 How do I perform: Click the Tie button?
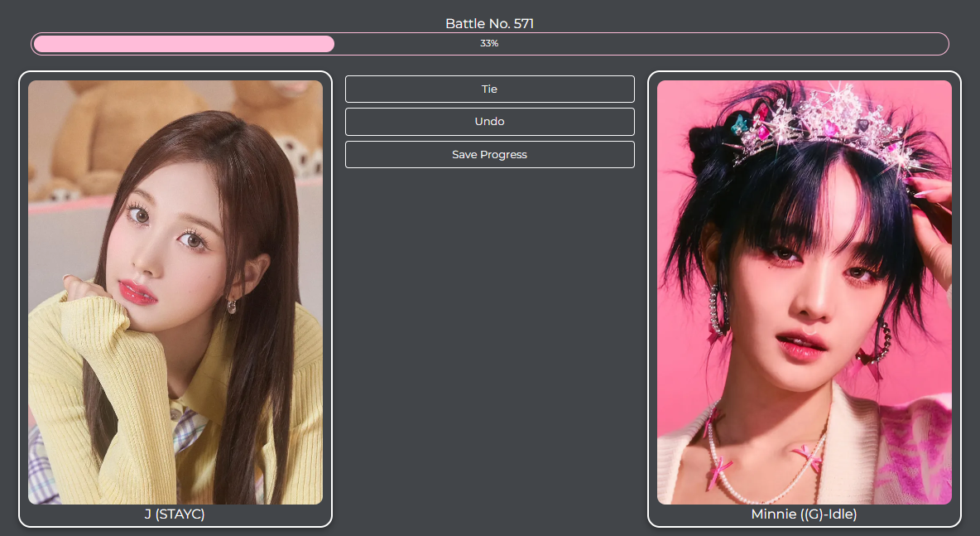click(x=489, y=89)
